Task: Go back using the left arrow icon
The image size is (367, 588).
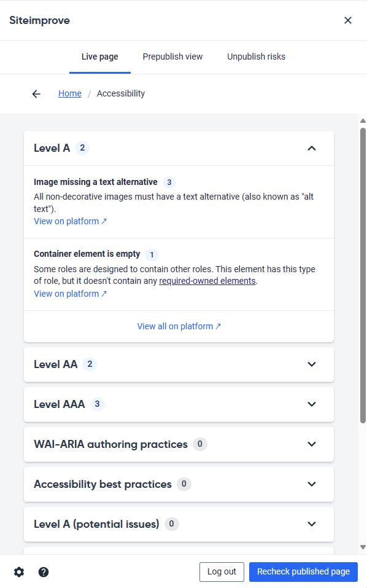Action: point(36,94)
